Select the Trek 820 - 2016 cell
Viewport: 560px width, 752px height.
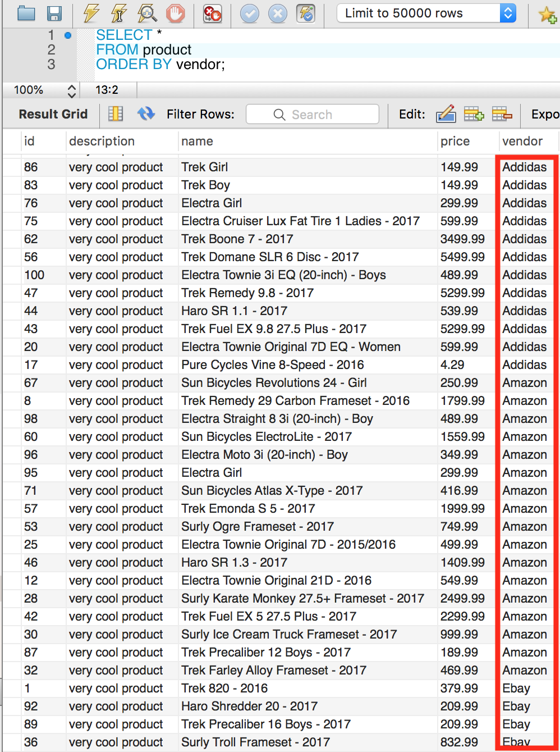tap(307, 688)
